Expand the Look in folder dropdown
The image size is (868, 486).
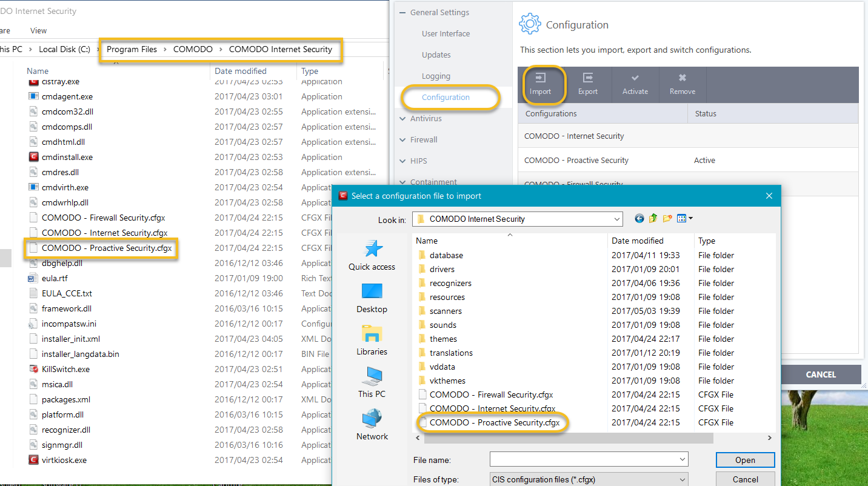tap(617, 219)
